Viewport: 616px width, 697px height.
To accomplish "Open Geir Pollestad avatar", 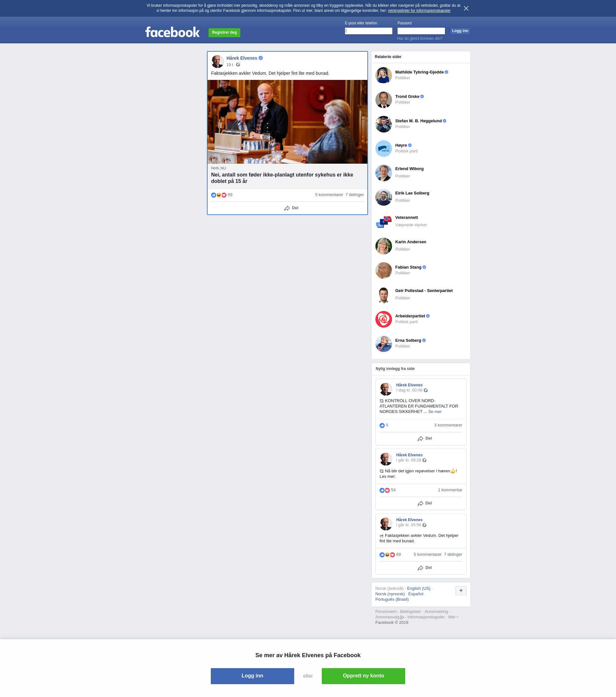I will [x=383, y=295].
